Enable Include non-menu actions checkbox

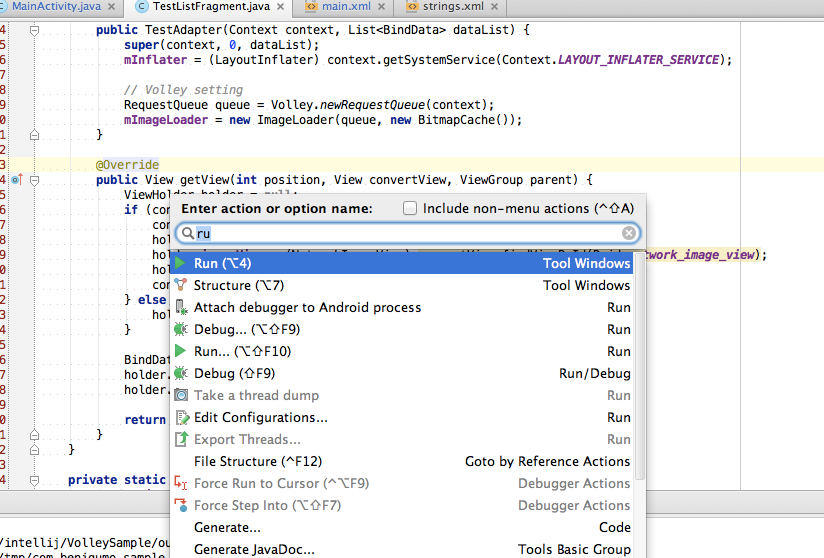point(410,208)
